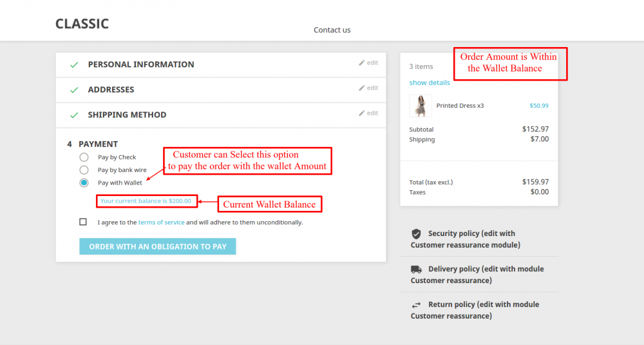This screenshot has width=644, height=345.
Task: Edit the Personal Information step
Action: (x=368, y=63)
